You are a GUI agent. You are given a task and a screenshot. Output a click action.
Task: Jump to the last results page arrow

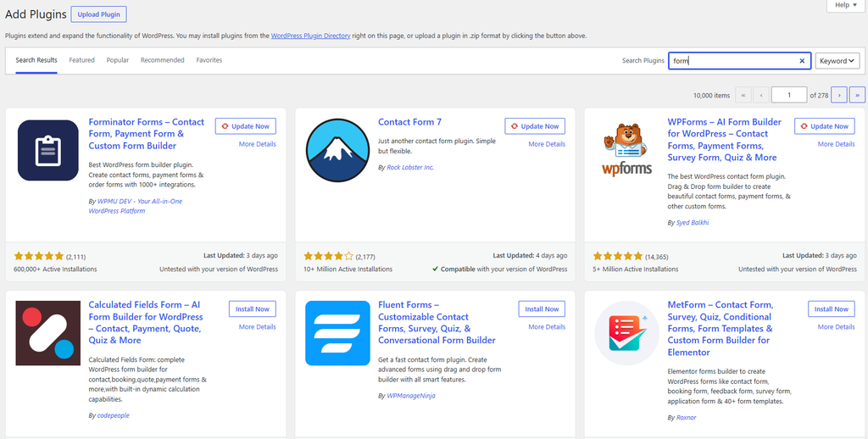click(x=858, y=95)
